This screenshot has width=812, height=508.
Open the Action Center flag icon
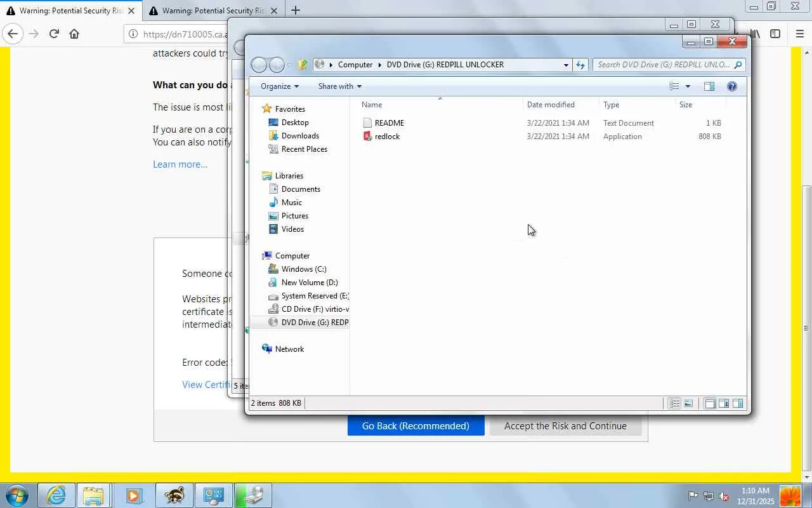tap(693, 496)
